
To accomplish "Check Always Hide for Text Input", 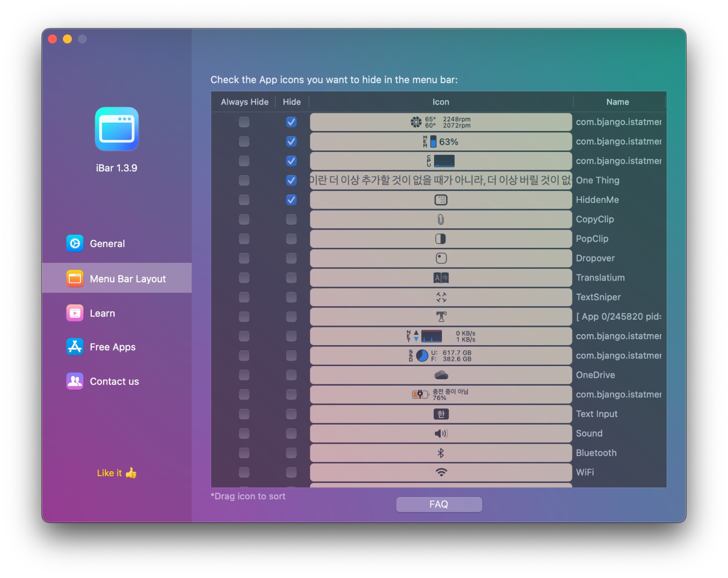I will 244,414.
